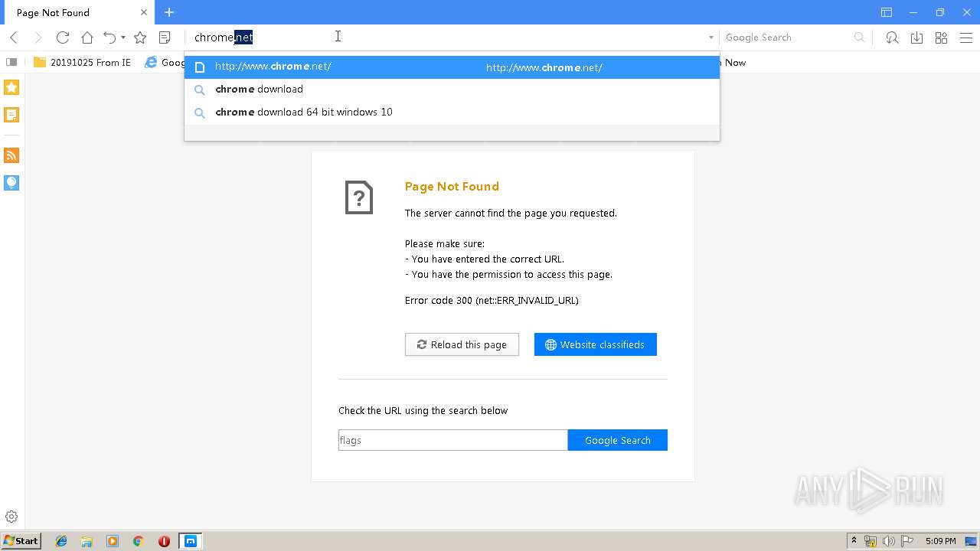Choose chrome download 64 bit windows 10 suggestion

click(452, 112)
